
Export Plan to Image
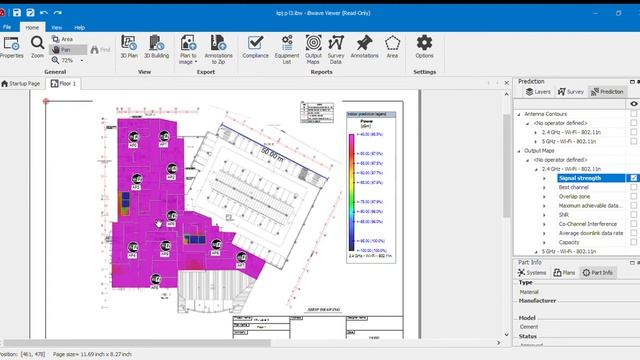pos(188,50)
